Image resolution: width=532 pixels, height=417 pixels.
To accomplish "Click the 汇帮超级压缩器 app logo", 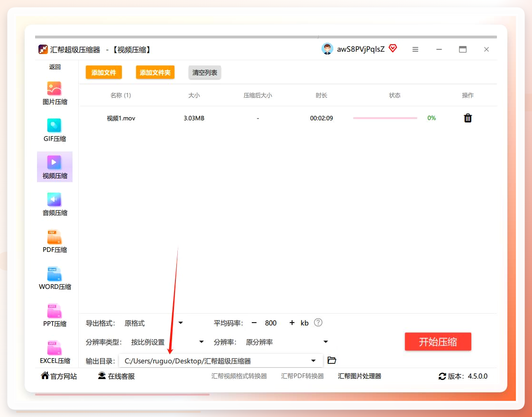I will pyautogui.click(x=43, y=50).
